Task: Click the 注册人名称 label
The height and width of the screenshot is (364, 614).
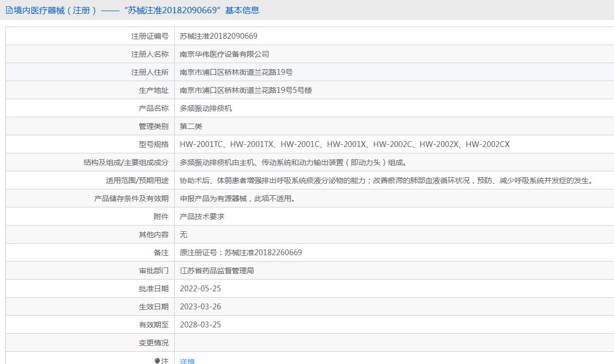Action: (x=150, y=54)
